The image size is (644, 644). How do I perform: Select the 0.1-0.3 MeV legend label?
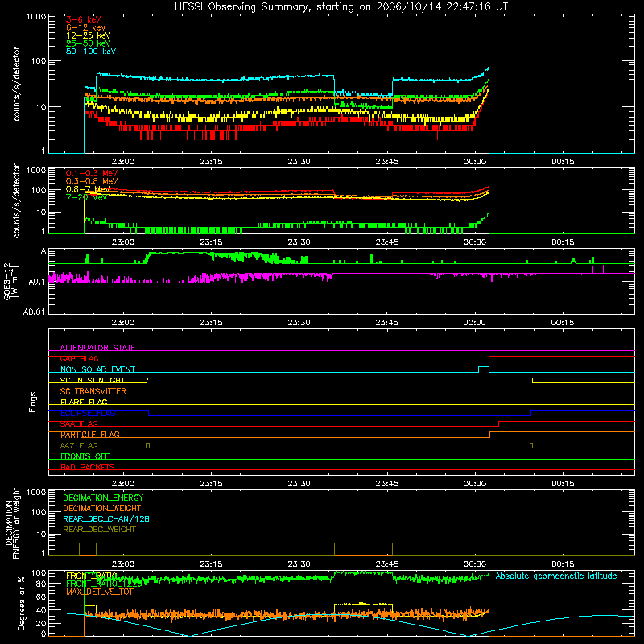(92, 173)
